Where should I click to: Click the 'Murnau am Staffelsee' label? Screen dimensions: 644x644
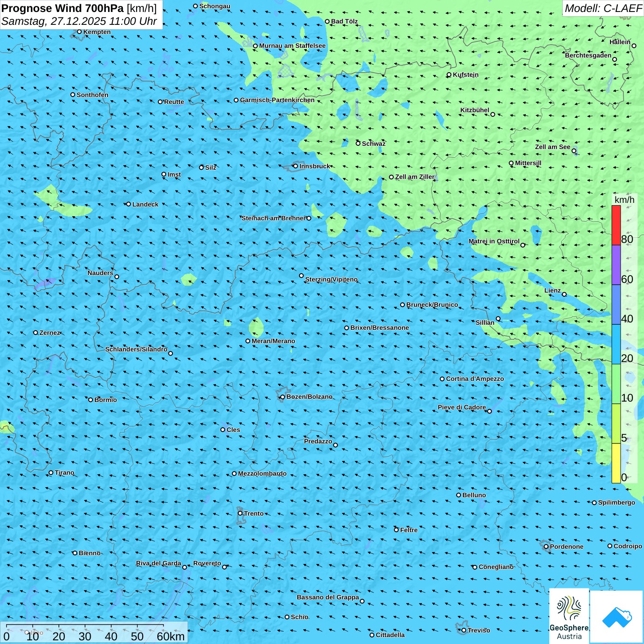point(293,46)
